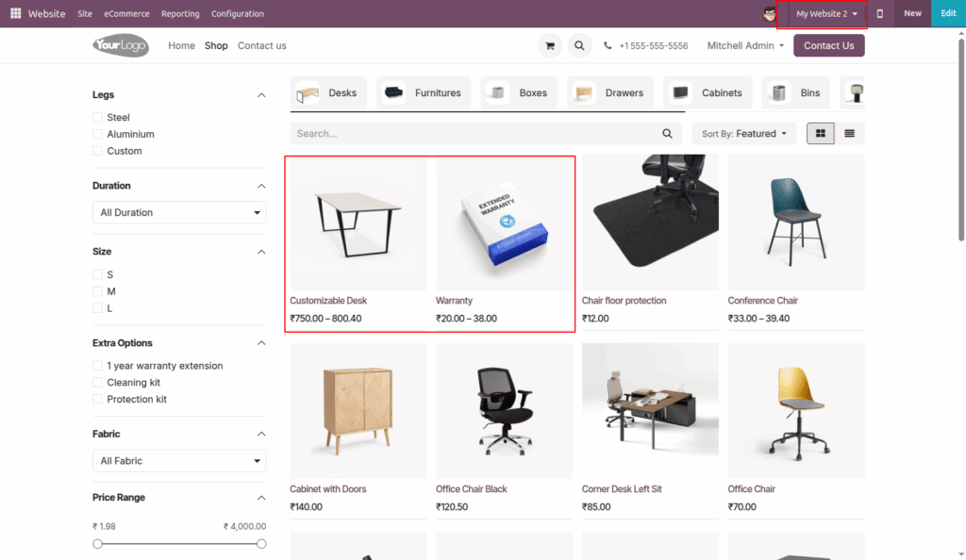Check the 1 year warranty extension option

[97, 366]
